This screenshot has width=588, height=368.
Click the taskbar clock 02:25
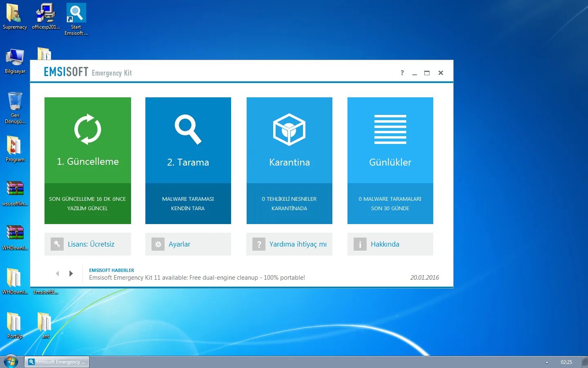click(x=566, y=362)
